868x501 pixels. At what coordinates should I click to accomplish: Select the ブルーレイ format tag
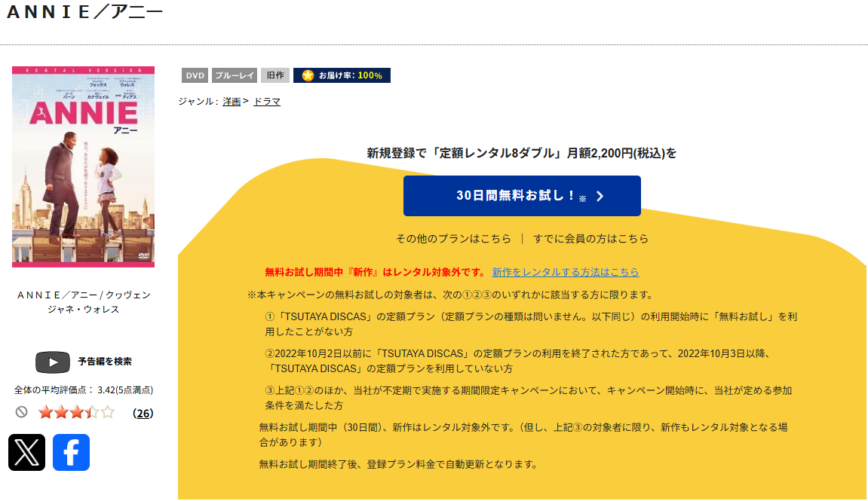235,75
